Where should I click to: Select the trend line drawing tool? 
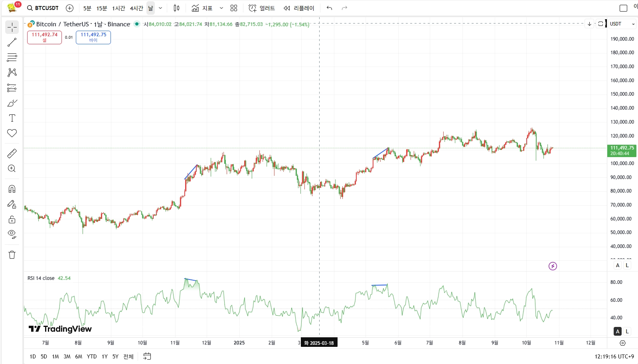pos(12,42)
